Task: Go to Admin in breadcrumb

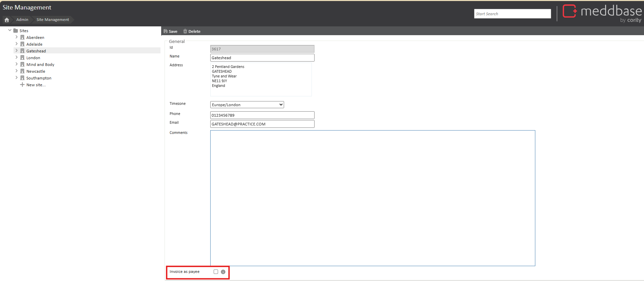Action: pyautogui.click(x=22, y=20)
